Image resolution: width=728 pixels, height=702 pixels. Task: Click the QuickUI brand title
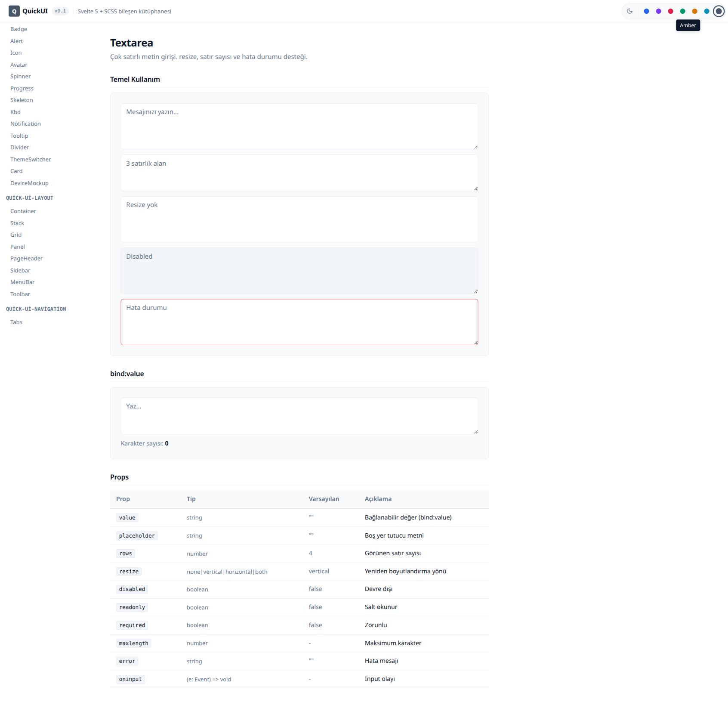tap(35, 11)
